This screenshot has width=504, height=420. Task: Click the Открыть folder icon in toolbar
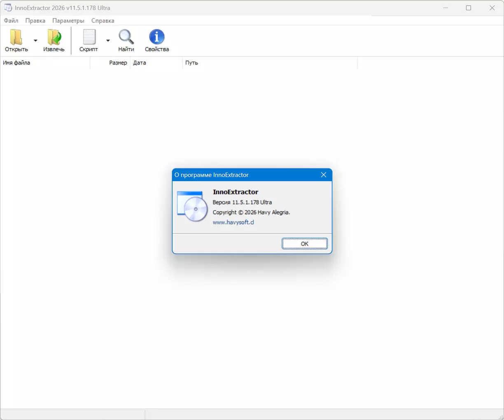(x=16, y=37)
